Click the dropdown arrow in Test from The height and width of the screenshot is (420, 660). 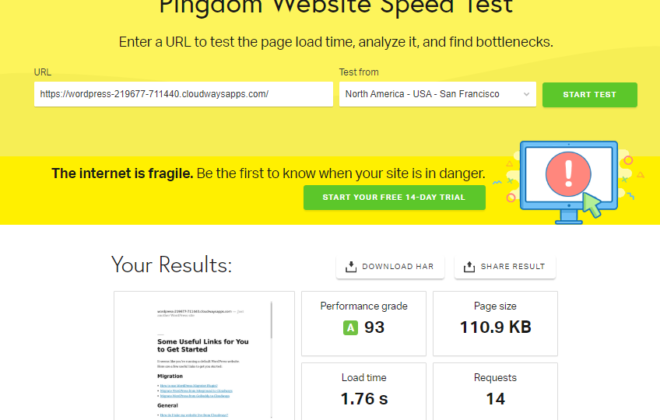(x=526, y=94)
